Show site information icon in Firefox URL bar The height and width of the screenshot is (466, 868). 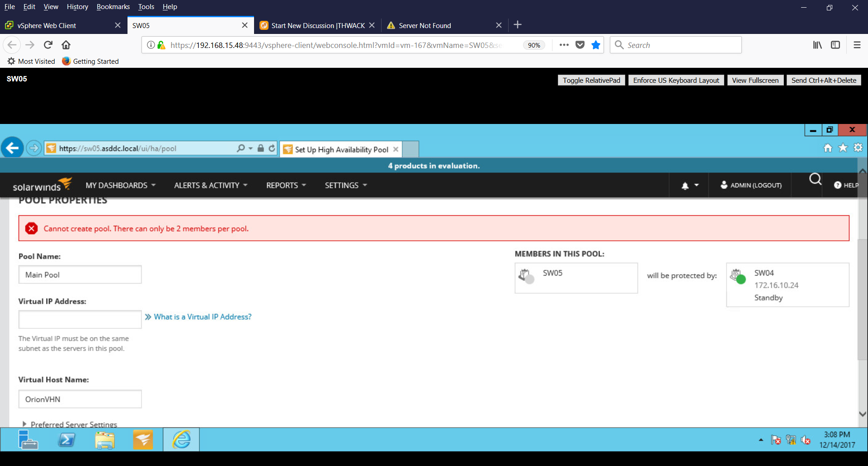tap(151, 45)
